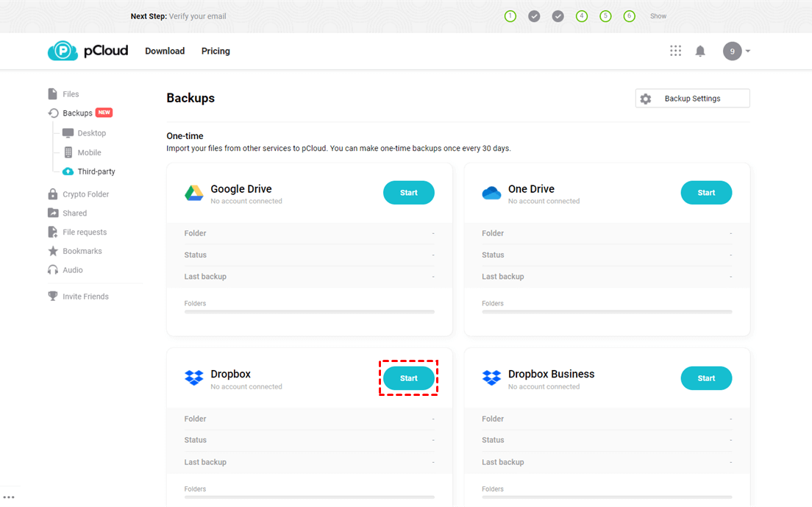The height and width of the screenshot is (507, 812).
Task: Select onboarding step 1 circle
Action: (510, 16)
